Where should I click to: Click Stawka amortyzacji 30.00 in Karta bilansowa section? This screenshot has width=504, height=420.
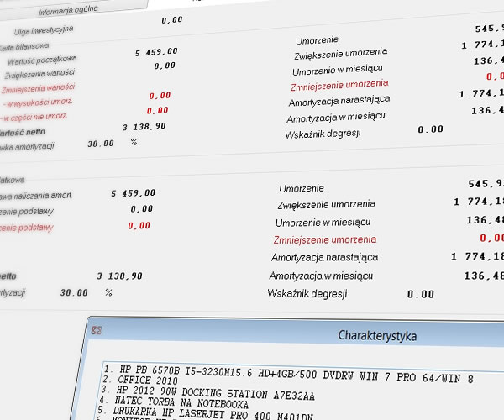101,144
